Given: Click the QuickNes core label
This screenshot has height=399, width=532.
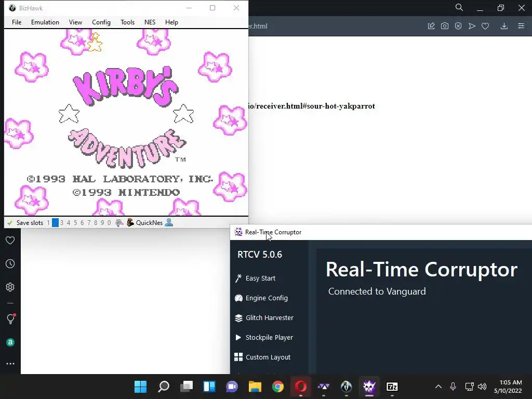Looking at the screenshot, I should [149, 223].
